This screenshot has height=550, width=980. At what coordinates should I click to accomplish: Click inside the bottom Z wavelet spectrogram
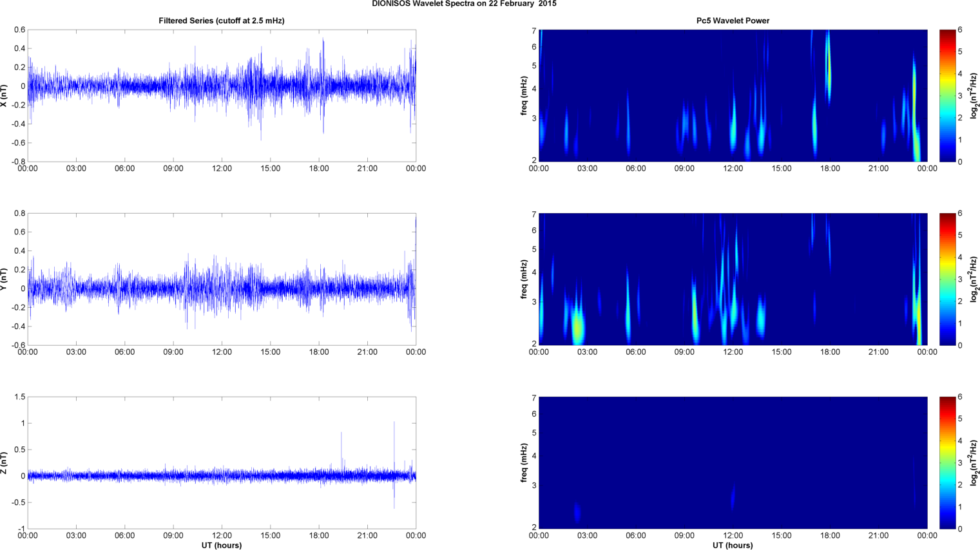(733, 463)
